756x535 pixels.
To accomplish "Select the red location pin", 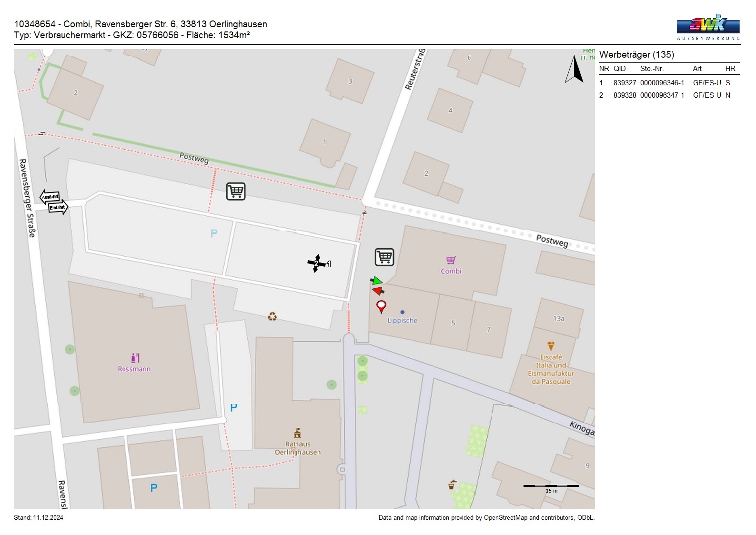I will click(381, 306).
